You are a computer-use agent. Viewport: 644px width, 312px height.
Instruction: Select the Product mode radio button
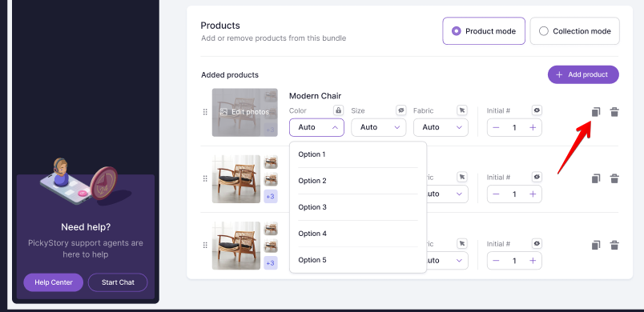pos(484,30)
